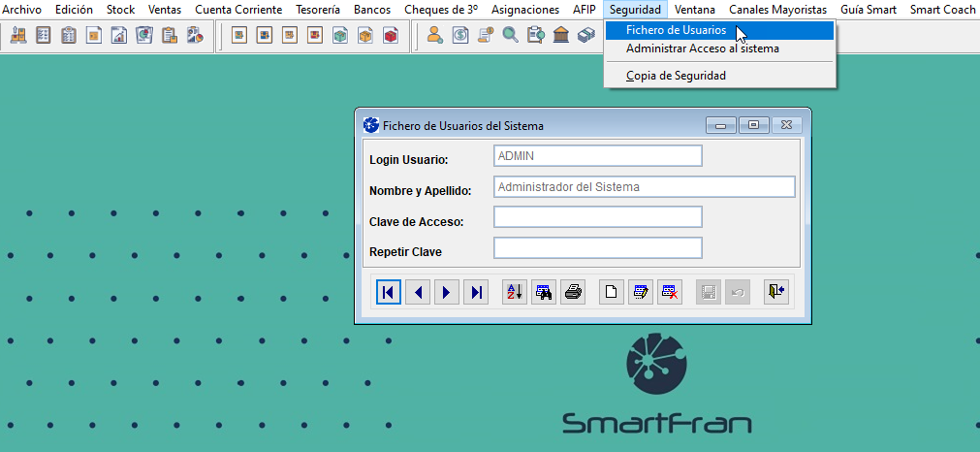Maximize the Fichero de Usuarios window
The width and height of the screenshot is (980, 452).
[754, 125]
